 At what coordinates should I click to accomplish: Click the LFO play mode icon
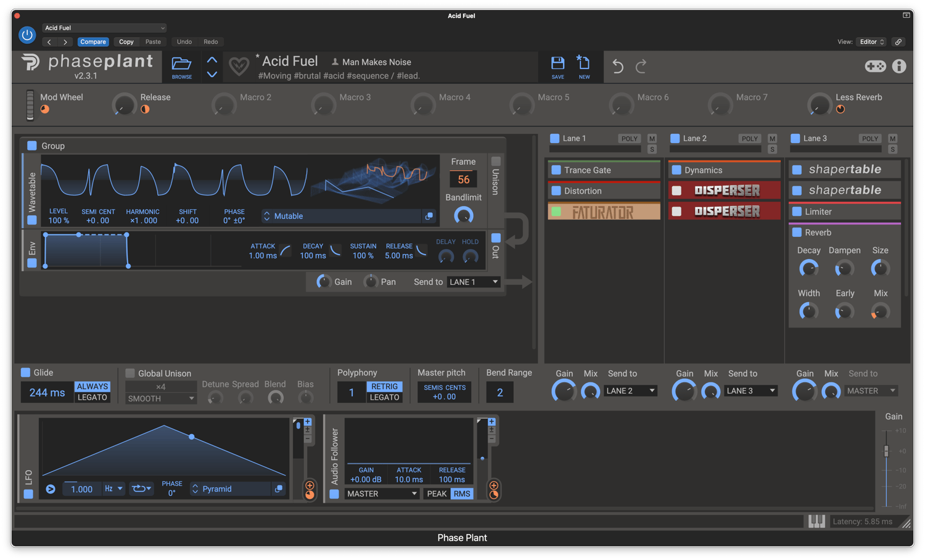[x=51, y=489]
